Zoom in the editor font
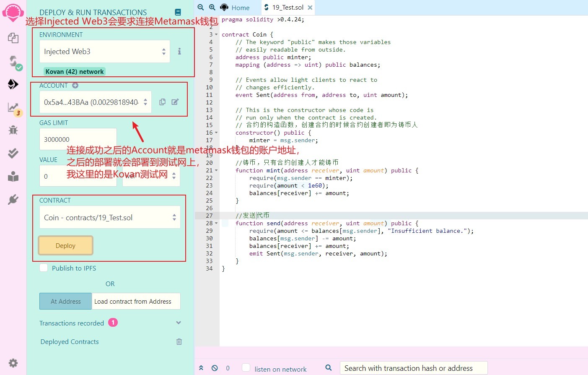Image resolution: width=588 pixels, height=375 pixels. click(212, 7)
